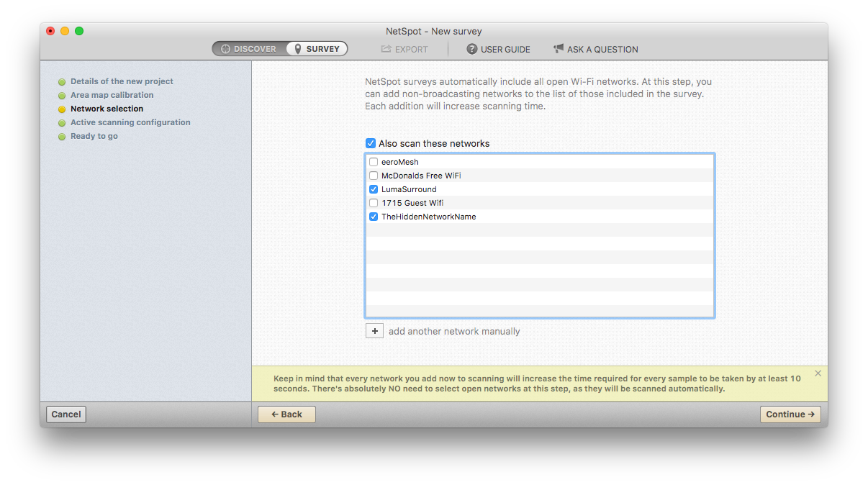Click the plus button to add network

(374, 331)
